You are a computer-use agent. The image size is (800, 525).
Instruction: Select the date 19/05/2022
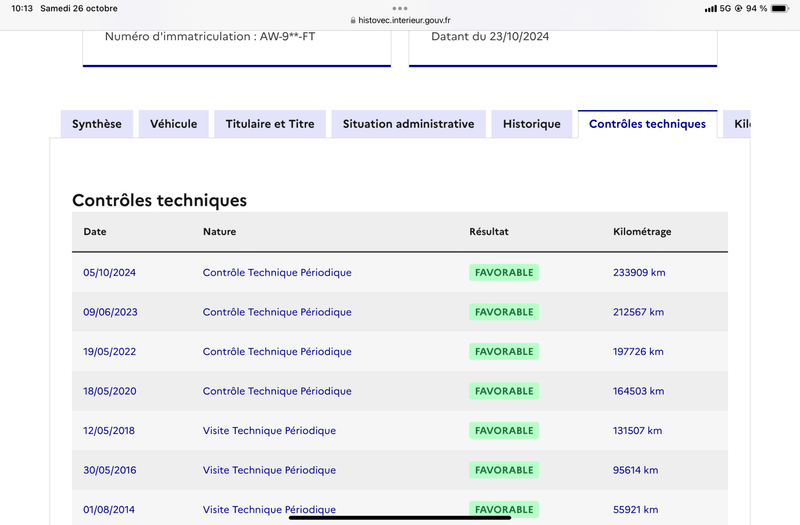tap(109, 352)
